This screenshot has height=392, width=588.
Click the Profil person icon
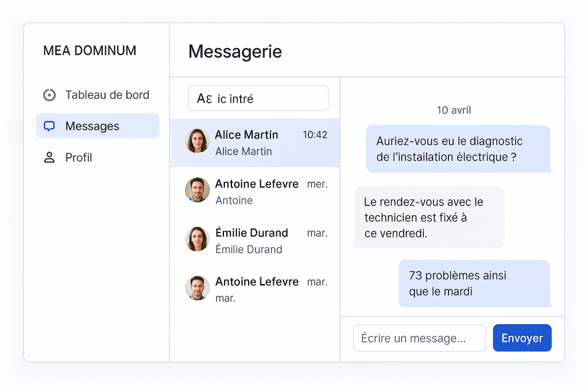tap(50, 158)
